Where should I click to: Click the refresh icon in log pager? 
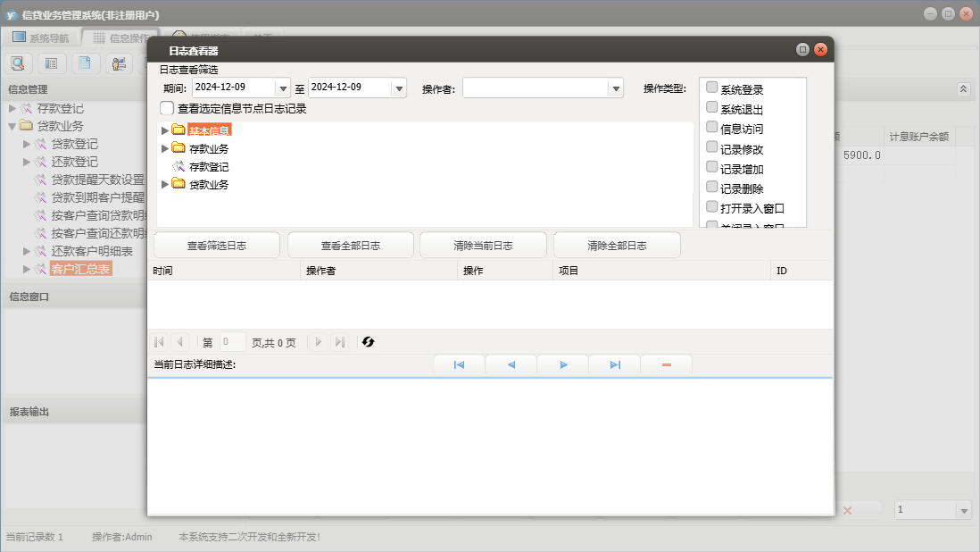(x=368, y=342)
